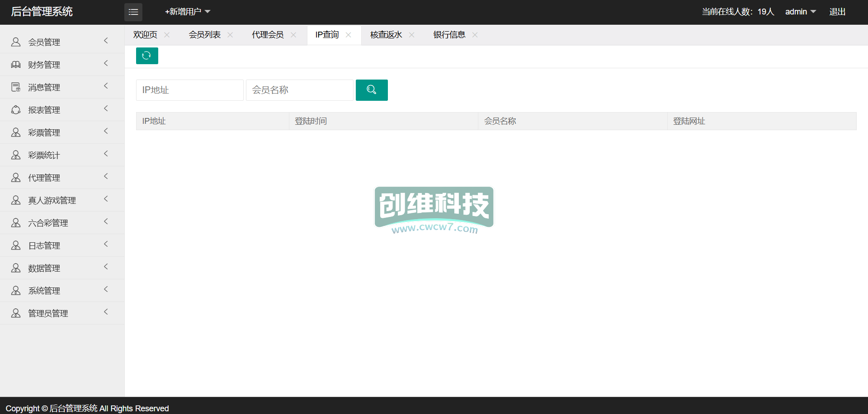
Task: Click the 消息管理 message icon
Action: click(16, 87)
